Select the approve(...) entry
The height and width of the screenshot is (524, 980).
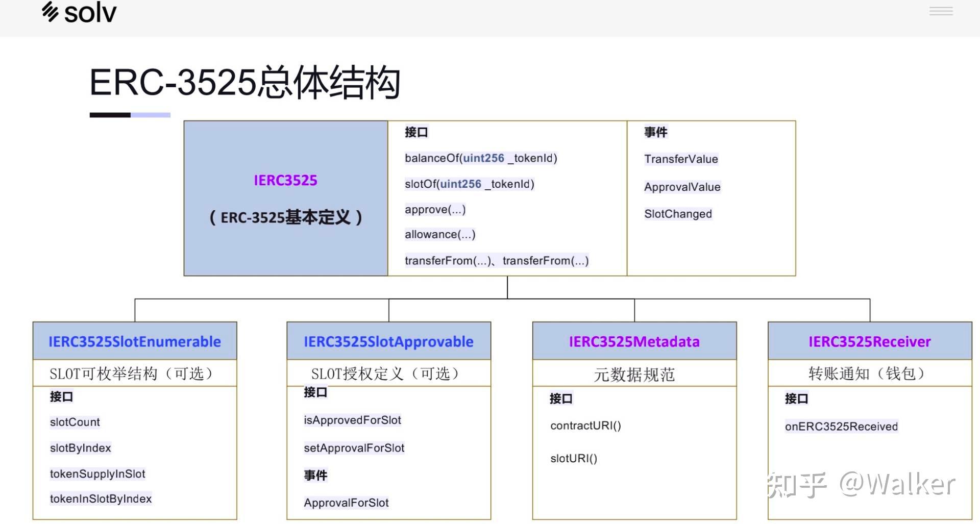click(x=435, y=210)
